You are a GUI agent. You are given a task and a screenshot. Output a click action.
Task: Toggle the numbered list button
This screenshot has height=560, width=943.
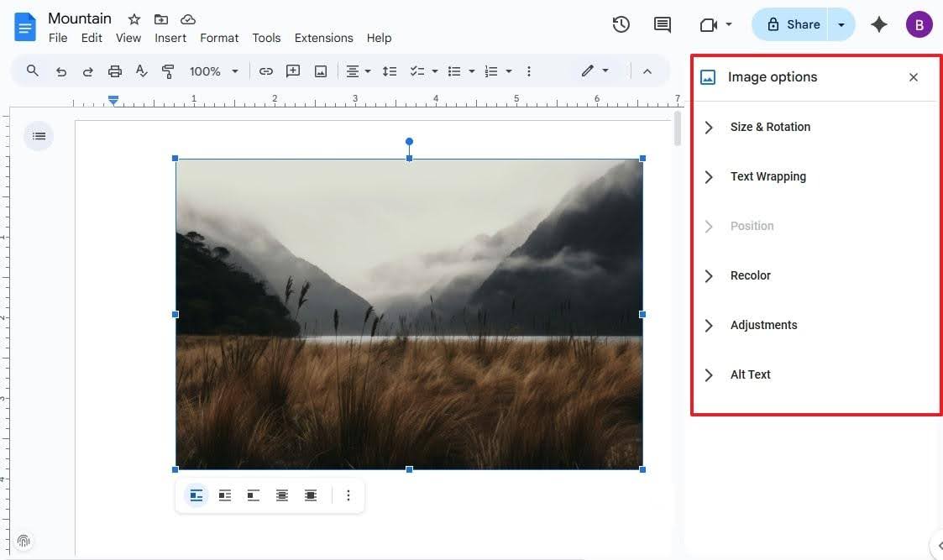491,71
